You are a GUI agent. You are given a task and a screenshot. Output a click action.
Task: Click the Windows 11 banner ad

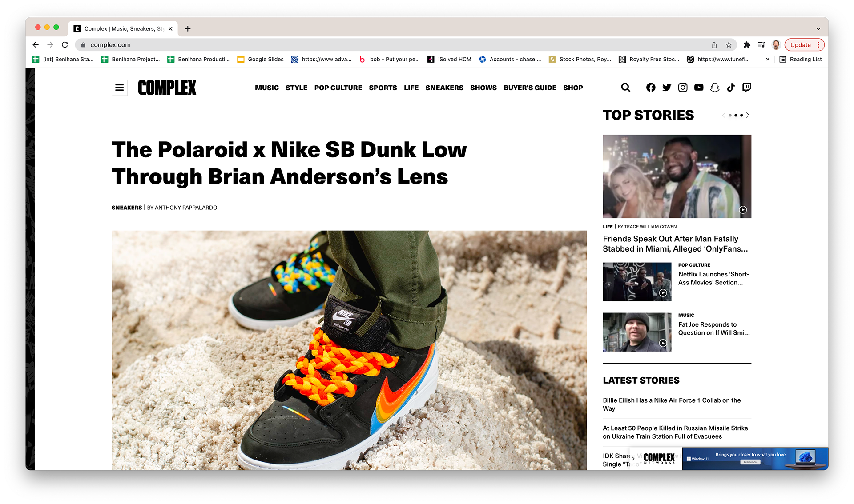tap(755, 459)
